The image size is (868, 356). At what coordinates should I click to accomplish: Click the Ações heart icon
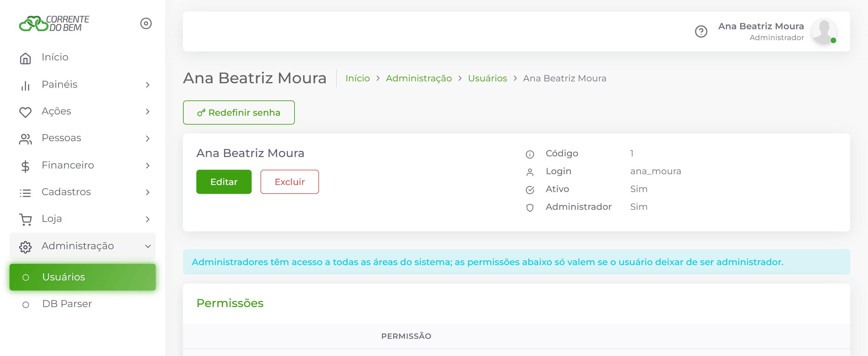pyautogui.click(x=25, y=112)
